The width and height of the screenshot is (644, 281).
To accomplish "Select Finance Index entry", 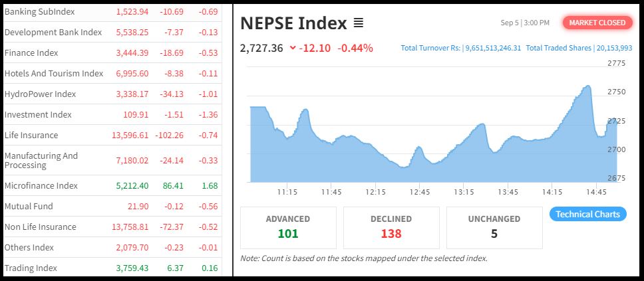I will click(x=31, y=52).
